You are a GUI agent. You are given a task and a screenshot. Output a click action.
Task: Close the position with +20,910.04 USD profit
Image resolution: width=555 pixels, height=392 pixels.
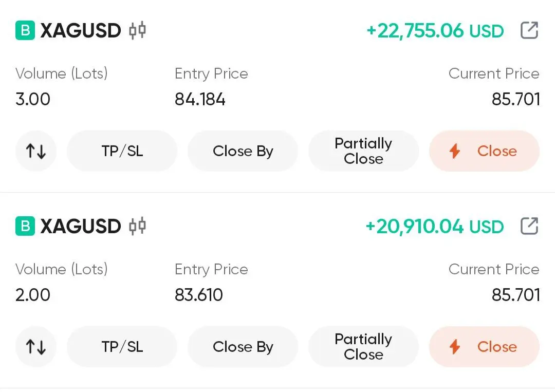484,347
